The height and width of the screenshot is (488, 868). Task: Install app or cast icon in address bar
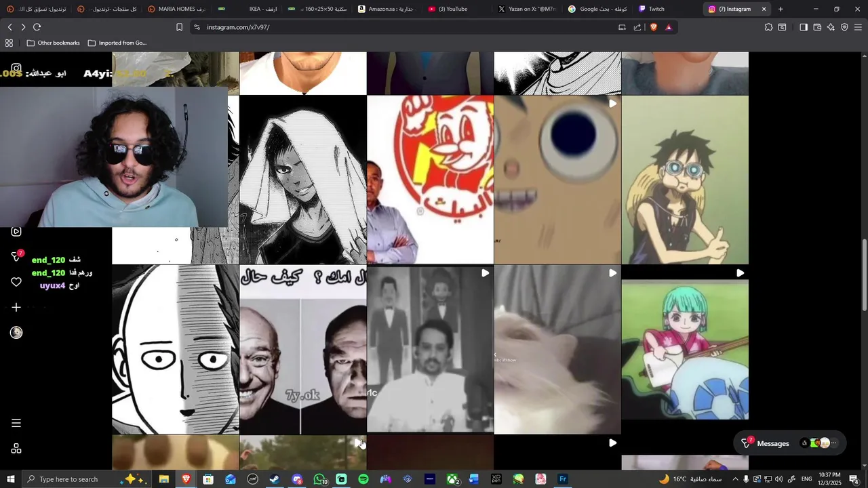pyautogui.click(x=622, y=27)
